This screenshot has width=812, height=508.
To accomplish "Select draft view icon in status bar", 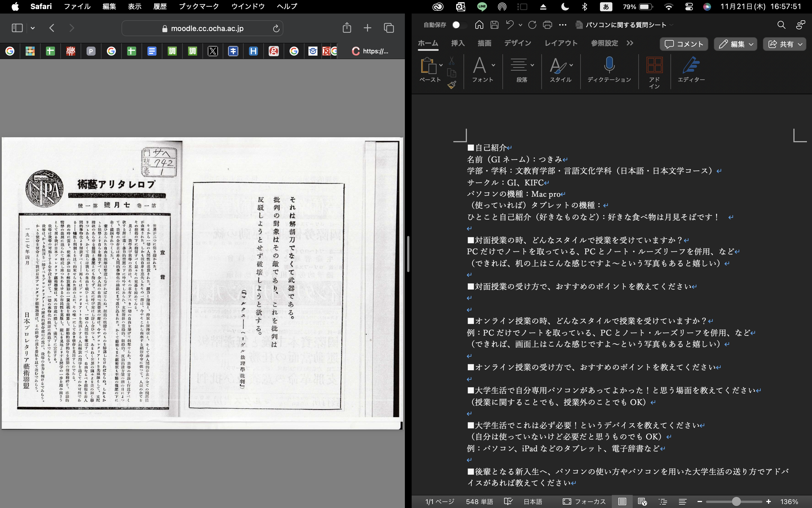I will 683,502.
